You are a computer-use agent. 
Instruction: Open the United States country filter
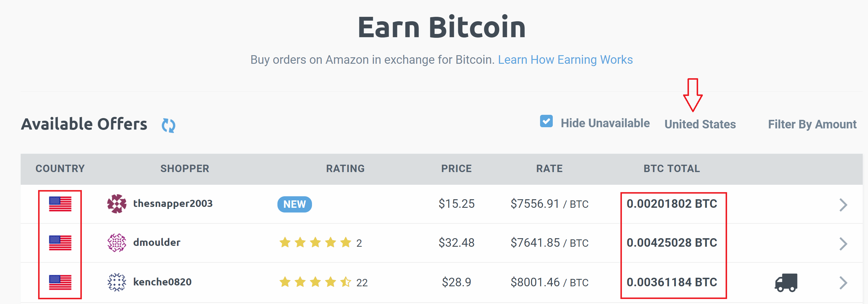(700, 124)
